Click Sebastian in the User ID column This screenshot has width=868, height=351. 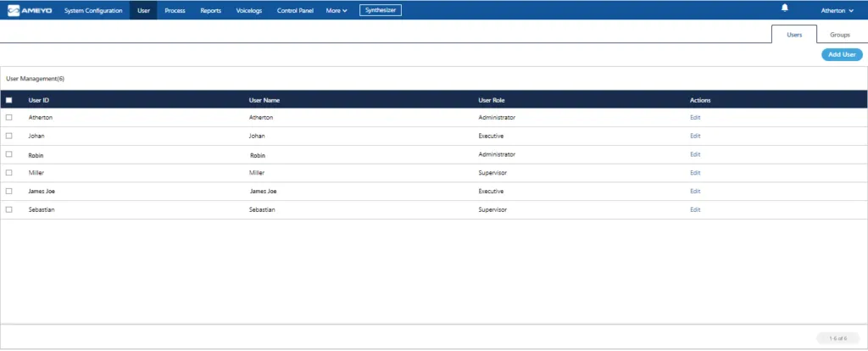42,209
